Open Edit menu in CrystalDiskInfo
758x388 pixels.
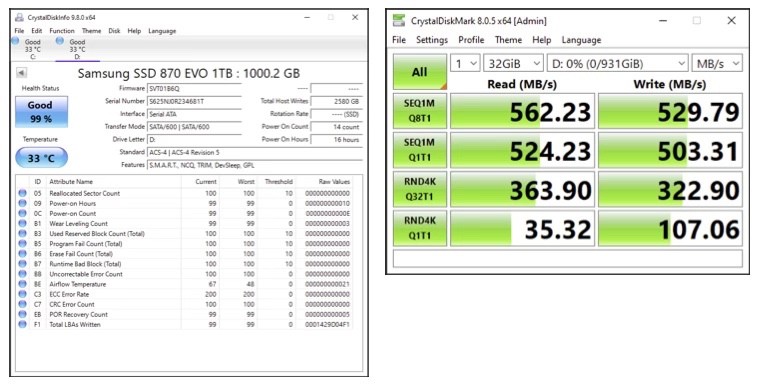(x=37, y=31)
